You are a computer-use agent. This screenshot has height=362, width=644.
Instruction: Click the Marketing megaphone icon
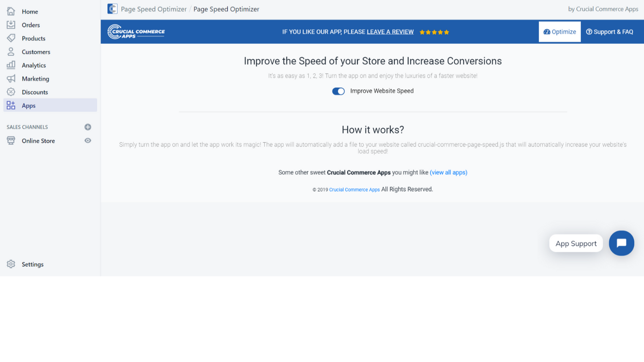point(11,78)
